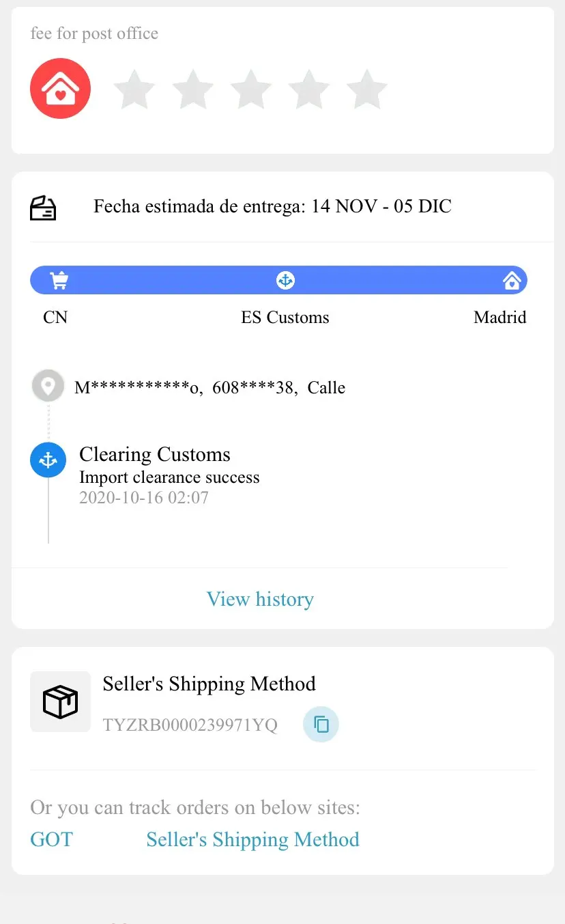Tap the anchor customs icon on progress bar
This screenshot has width=565, height=924.
[285, 280]
